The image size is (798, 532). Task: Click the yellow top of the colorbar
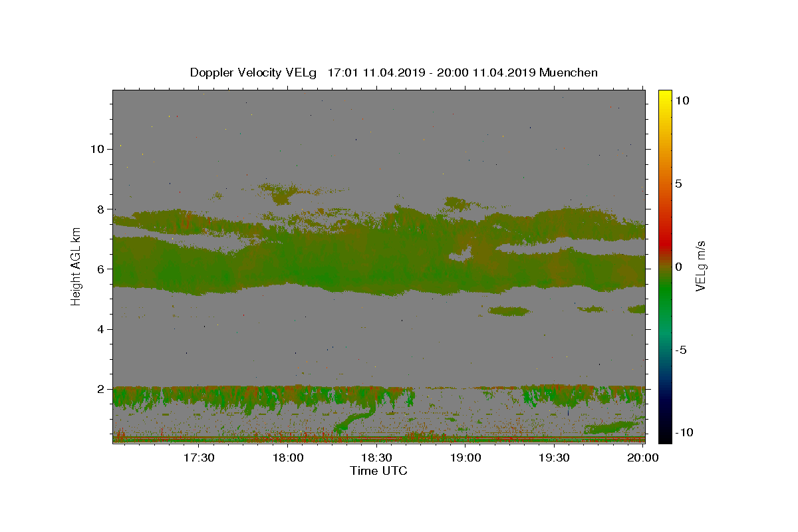[664, 96]
